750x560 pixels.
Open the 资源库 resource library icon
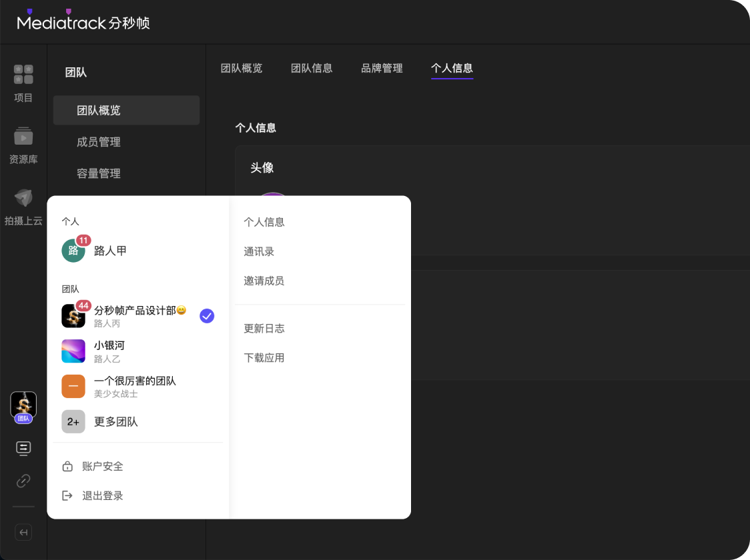(x=23, y=136)
